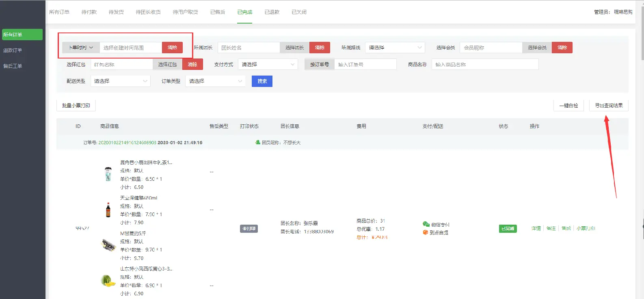
Task: Click the blue 搜索 search button
Action: 262,81
